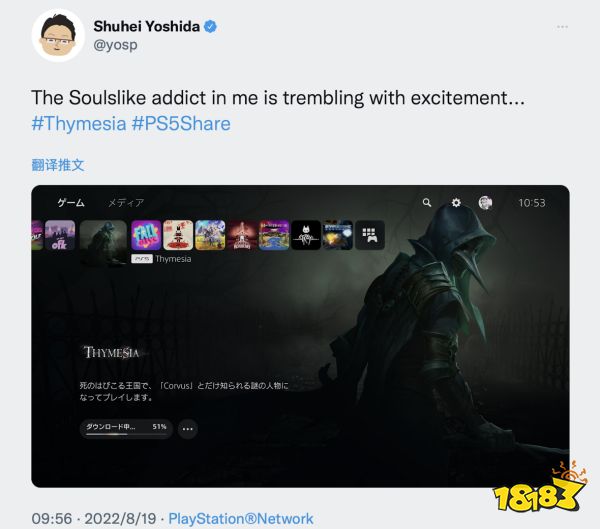Click the download progress bar at 51%
600x529 pixels.
126,429
